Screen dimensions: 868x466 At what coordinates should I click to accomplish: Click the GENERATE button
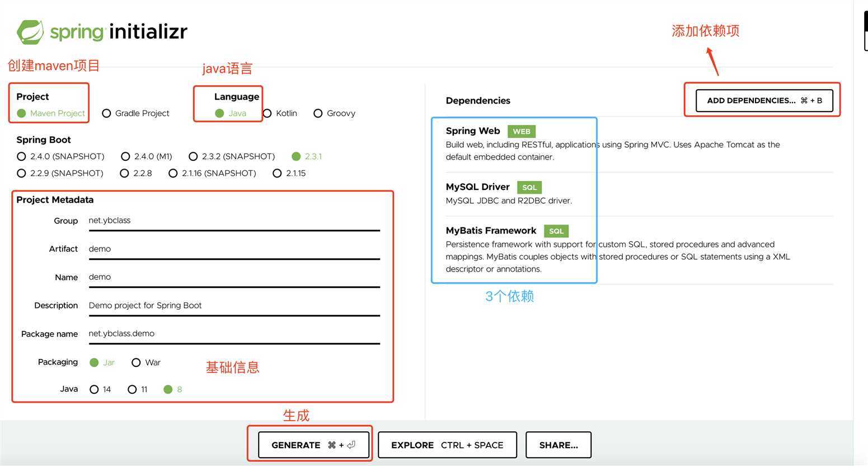(313, 445)
